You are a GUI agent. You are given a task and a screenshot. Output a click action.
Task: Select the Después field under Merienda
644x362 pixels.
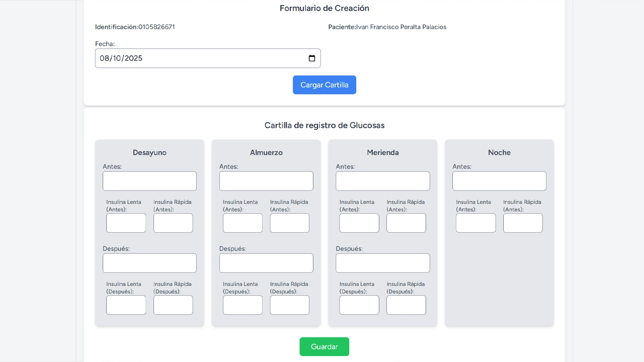(x=382, y=262)
